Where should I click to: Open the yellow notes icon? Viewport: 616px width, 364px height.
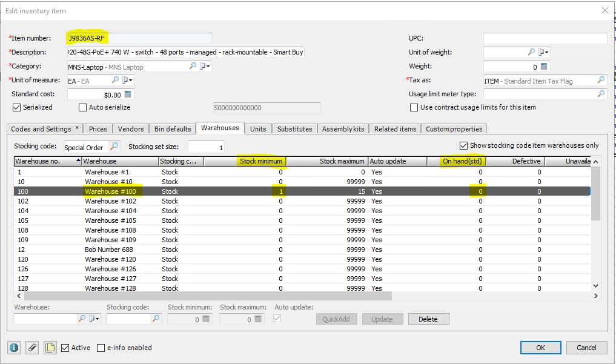pyautogui.click(x=50, y=348)
